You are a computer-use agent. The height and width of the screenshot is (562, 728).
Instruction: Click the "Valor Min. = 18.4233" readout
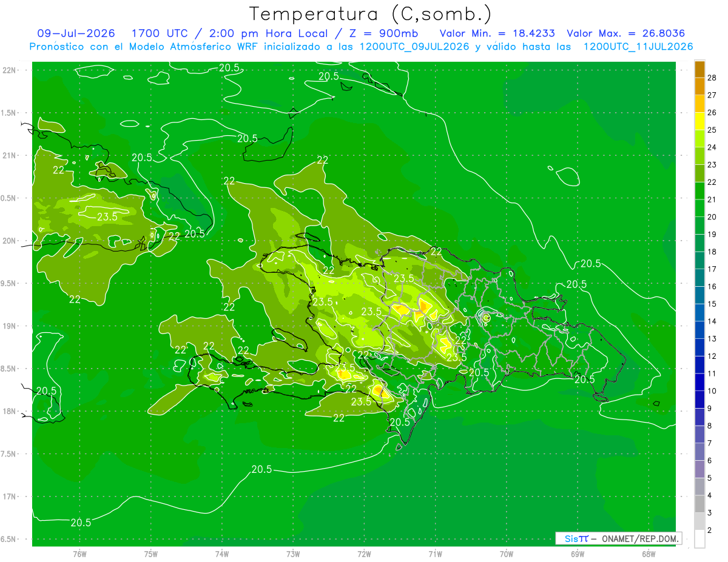point(497,33)
